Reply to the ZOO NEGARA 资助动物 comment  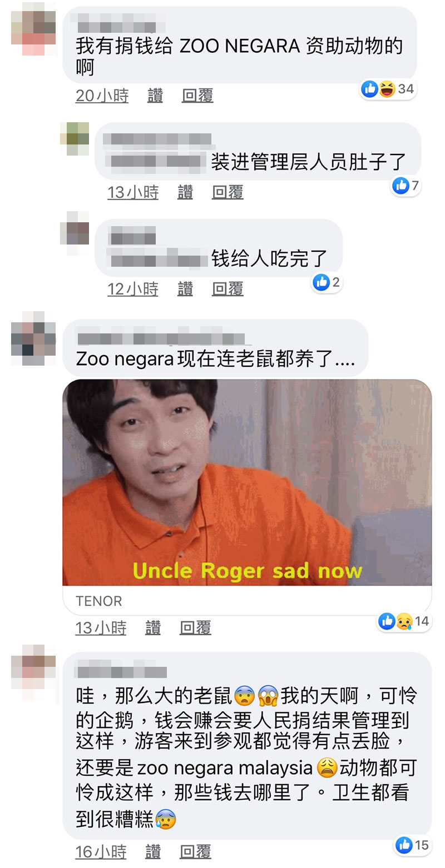(x=197, y=96)
